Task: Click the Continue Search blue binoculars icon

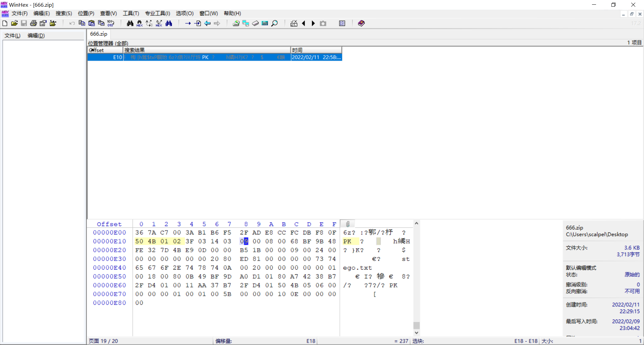Action: 169,23
